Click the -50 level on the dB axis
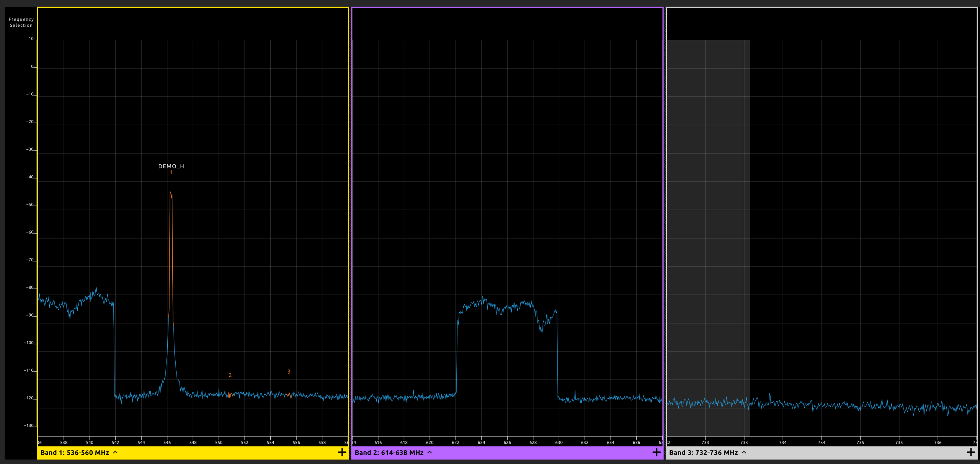The width and height of the screenshot is (980, 464). pyautogui.click(x=30, y=205)
